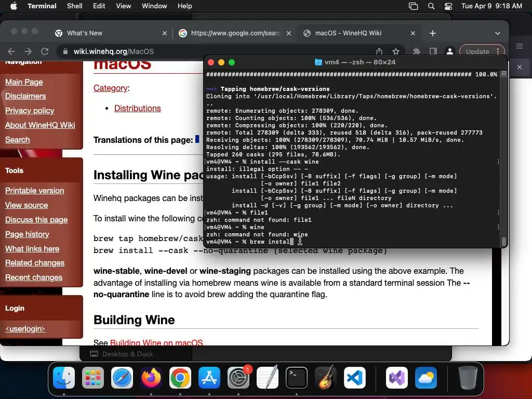532x399 pixels.
Task: Open the Privacy policy link
Action: pos(30,111)
